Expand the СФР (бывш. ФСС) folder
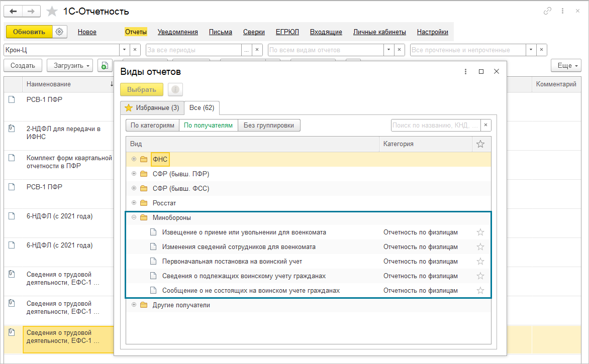Viewport: 589px width, 364px height. pos(134,188)
